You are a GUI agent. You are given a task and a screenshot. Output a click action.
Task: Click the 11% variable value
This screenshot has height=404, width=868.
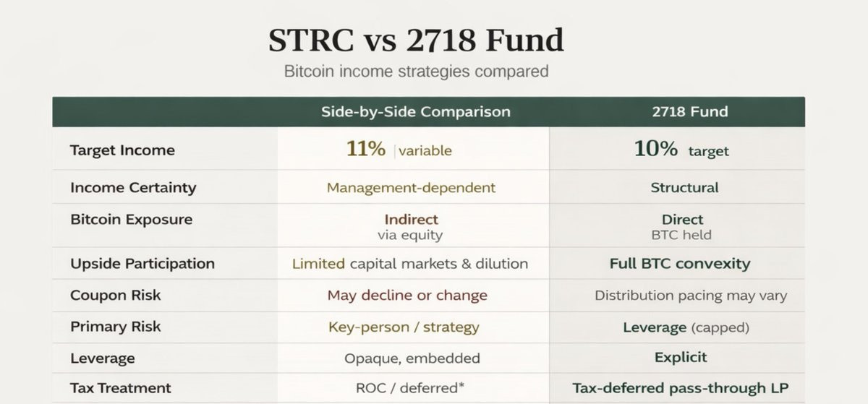[x=399, y=150]
